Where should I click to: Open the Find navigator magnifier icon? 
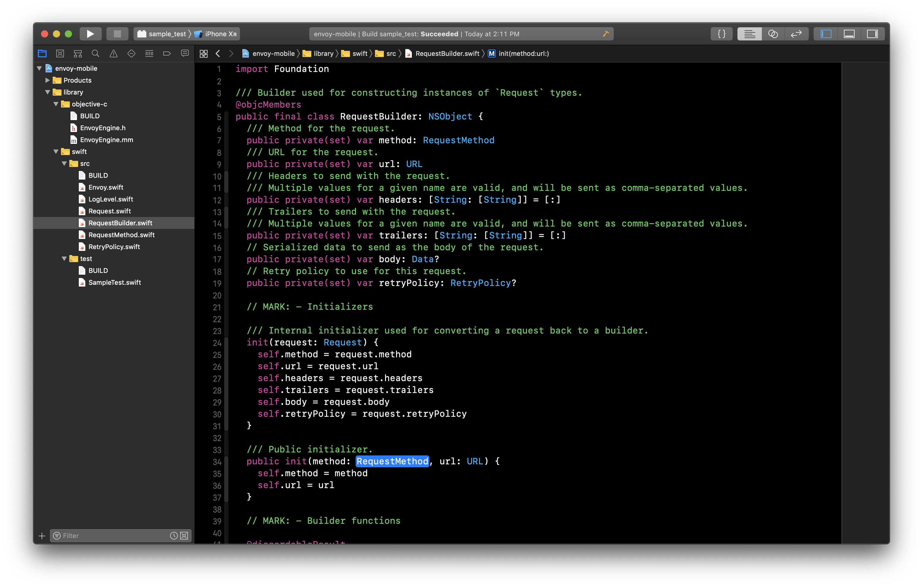click(95, 54)
